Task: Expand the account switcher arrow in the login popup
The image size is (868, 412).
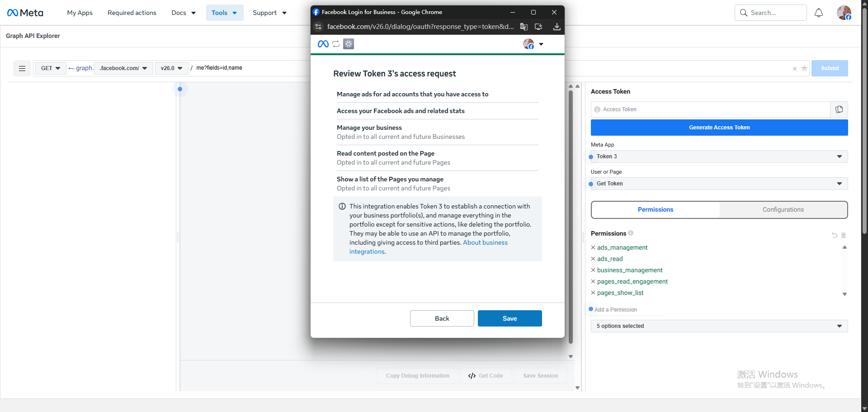Action: [x=541, y=44]
